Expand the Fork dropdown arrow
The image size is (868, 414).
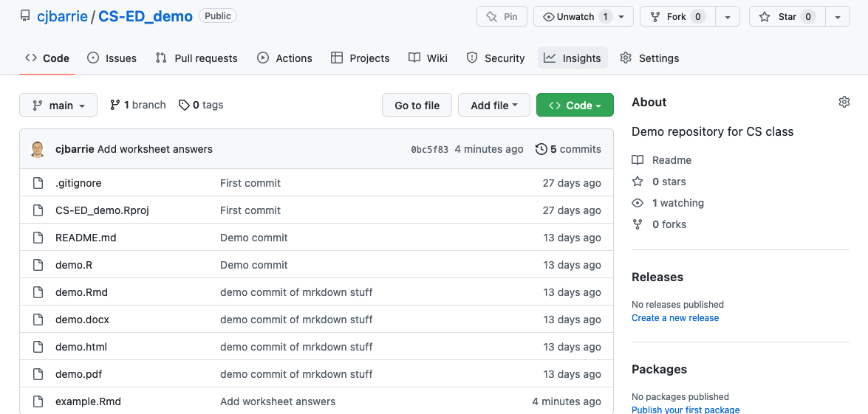[x=728, y=16]
